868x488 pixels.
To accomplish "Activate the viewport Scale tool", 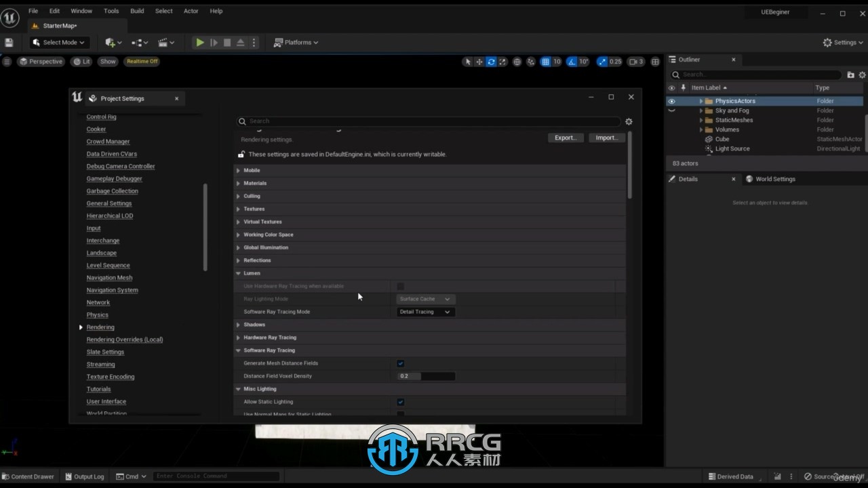I will (x=502, y=62).
